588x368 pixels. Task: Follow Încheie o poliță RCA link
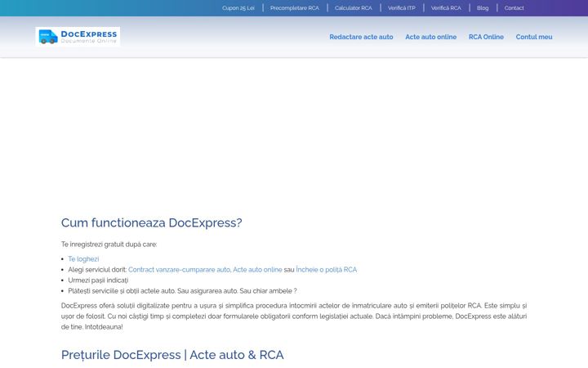pos(326,270)
